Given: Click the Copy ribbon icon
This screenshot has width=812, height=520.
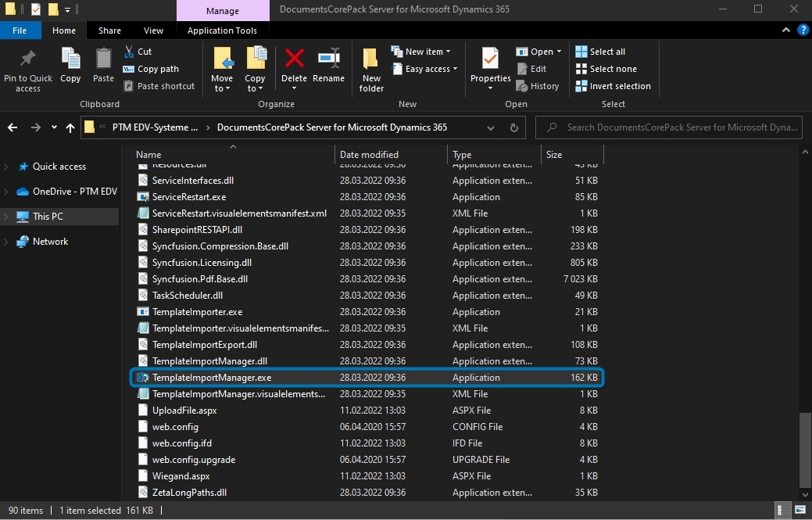Looking at the screenshot, I should point(70,59).
